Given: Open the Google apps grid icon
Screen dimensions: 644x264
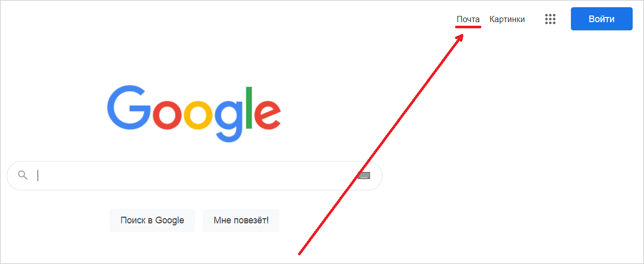Looking at the screenshot, I should tap(550, 19).
